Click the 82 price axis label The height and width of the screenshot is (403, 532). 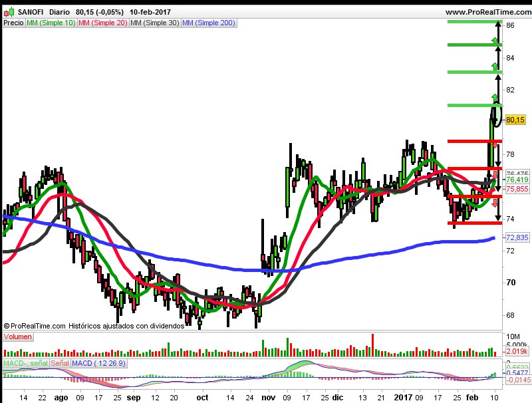point(510,90)
